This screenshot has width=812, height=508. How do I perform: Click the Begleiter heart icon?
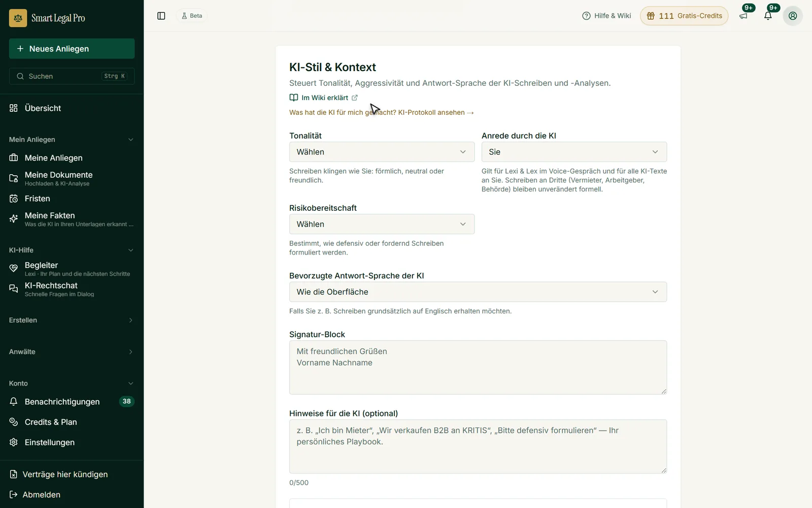pos(14,268)
